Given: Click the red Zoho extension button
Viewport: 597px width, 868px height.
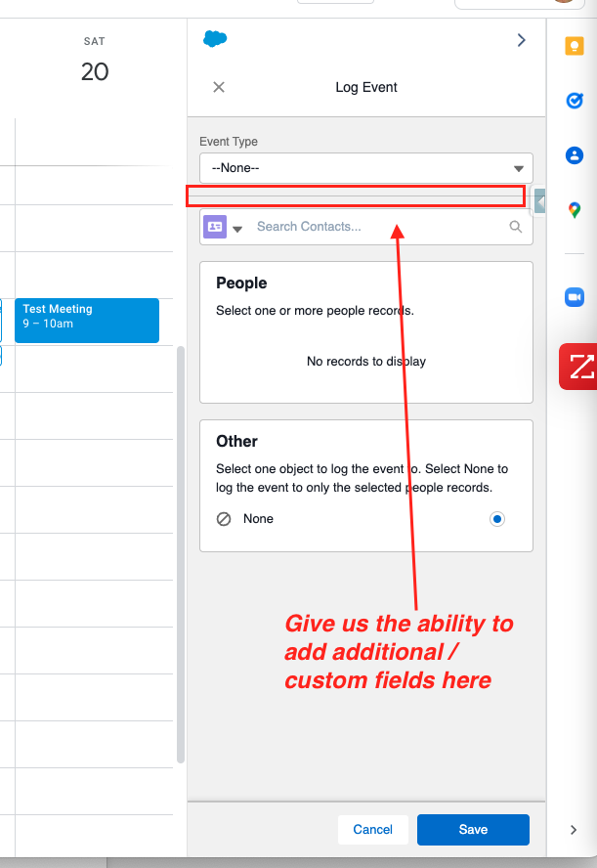Looking at the screenshot, I should coord(578,367).
